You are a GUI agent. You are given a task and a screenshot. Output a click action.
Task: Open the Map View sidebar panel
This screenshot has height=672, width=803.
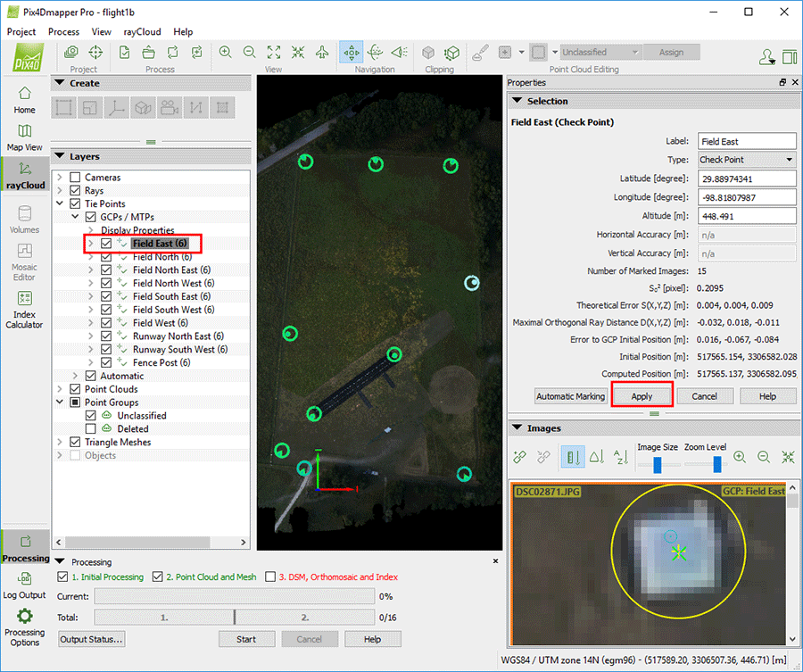[x=24, y=137]
